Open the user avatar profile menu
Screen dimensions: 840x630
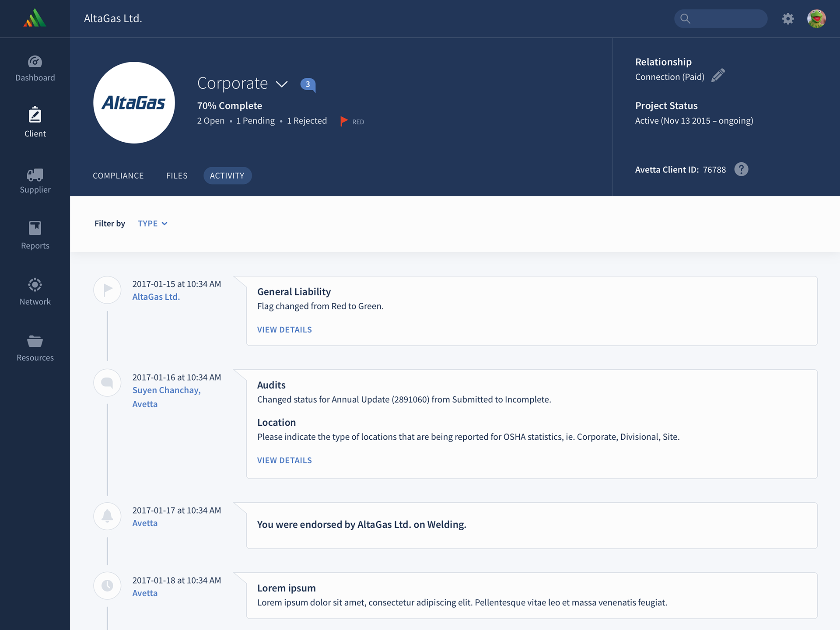[816, 19]
